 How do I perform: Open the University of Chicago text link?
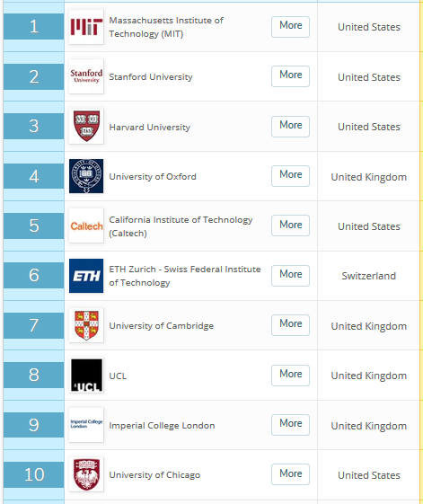coord(154,474)
